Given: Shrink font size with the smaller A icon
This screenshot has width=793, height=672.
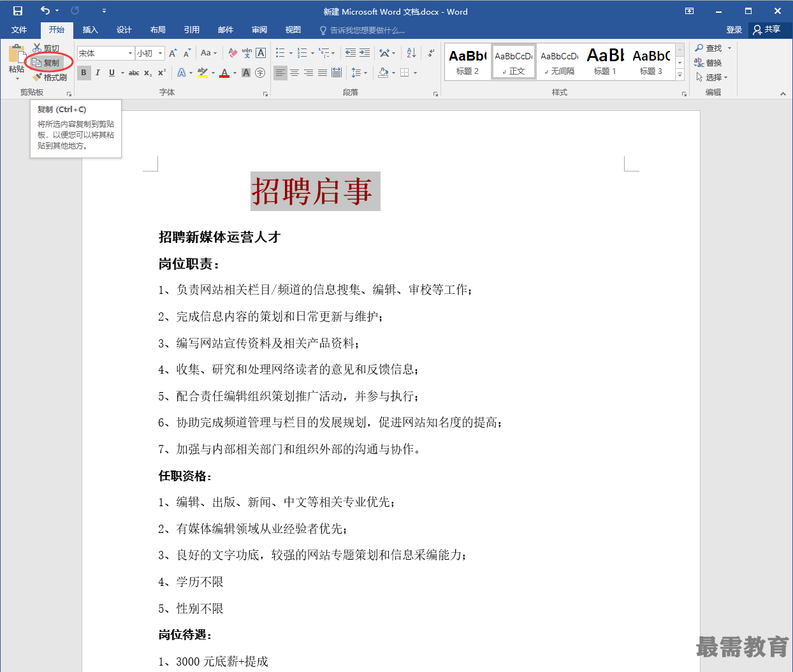Looking at the screenshot, I should 187,53.
